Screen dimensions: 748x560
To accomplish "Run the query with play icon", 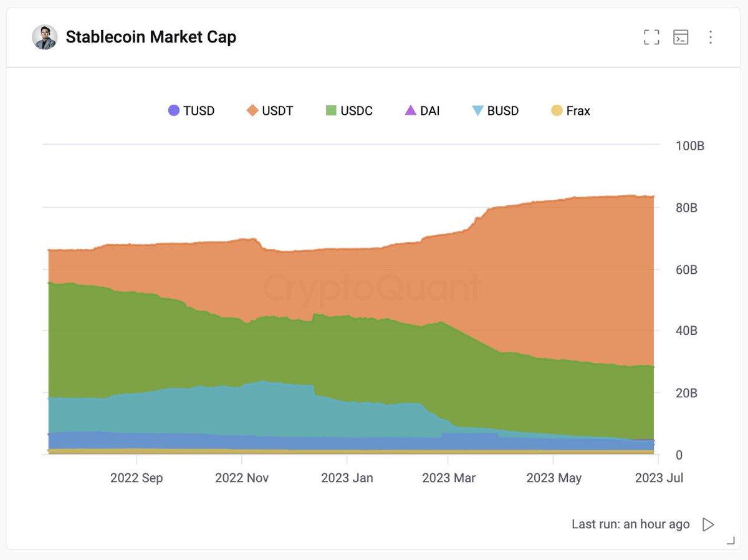I will pos(708,524).
